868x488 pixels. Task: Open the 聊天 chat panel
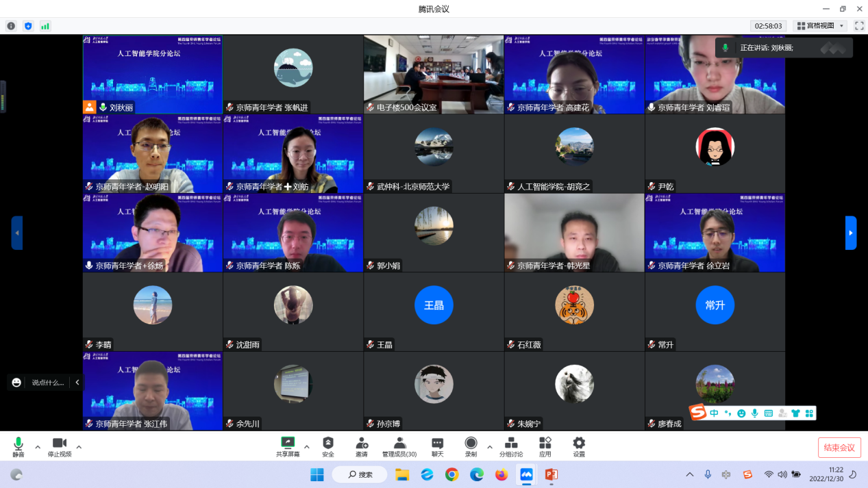(437, 447)
